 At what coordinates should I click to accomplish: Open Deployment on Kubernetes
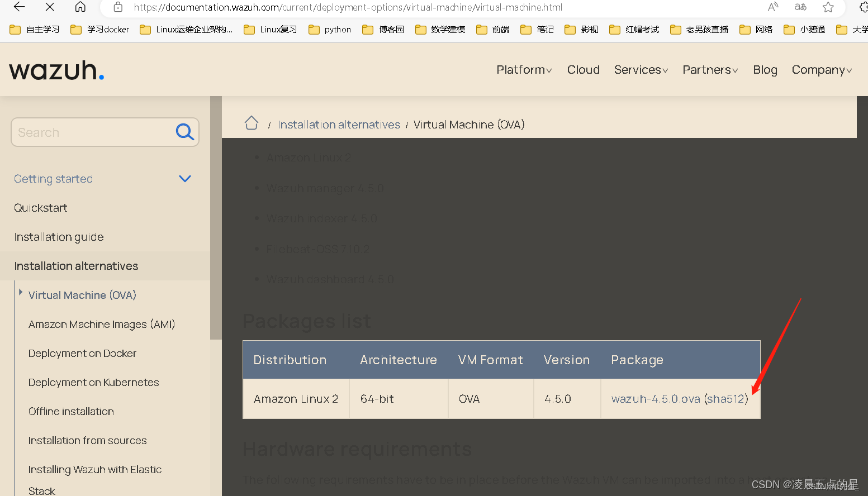click(x=94, y=382)
